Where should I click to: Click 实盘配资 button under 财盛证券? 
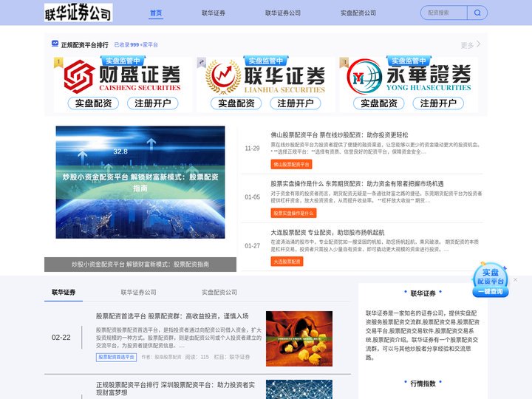coord(93,103)
